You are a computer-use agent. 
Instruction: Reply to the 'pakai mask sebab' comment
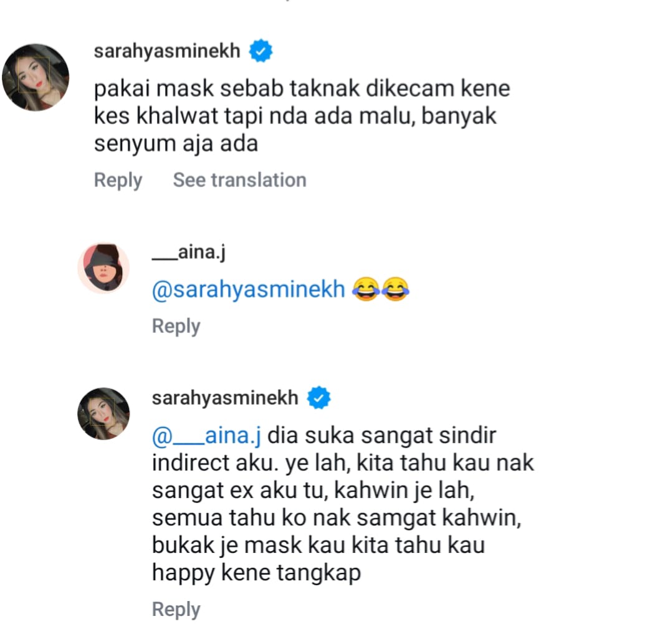(118, 180)
